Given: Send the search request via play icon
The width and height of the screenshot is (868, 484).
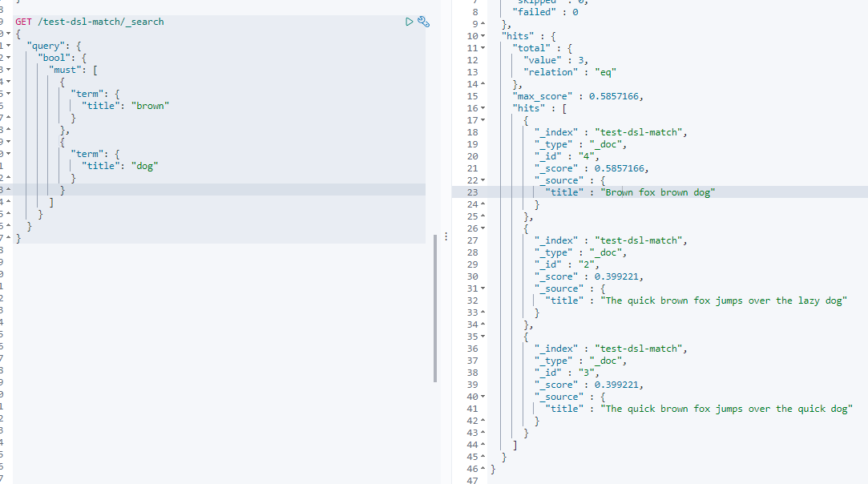Looking at the screenshot, I should pyautogui.click(x=410, y=22).
